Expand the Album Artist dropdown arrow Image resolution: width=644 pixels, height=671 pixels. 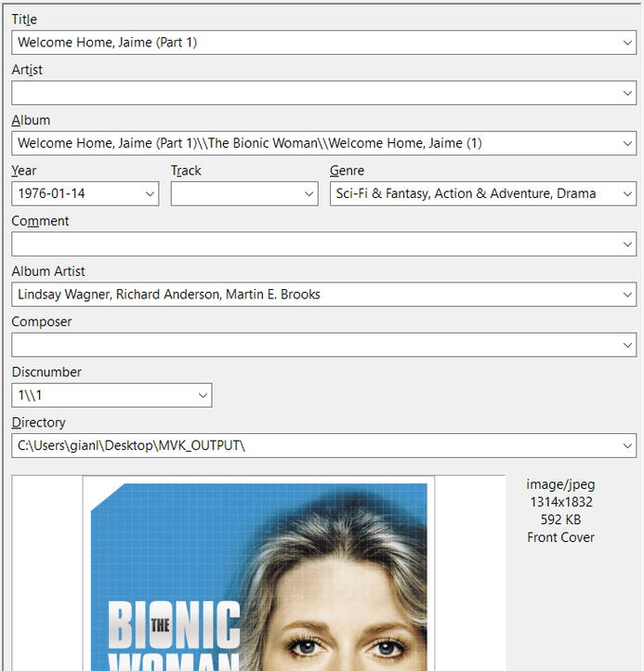click(627, 295)
